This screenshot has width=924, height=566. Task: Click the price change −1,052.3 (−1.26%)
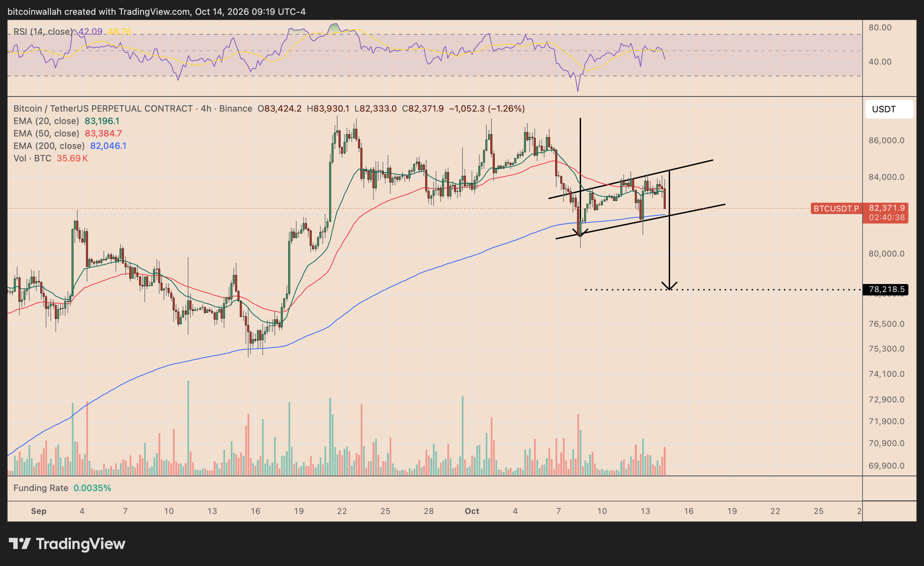[x=487, y=109]
